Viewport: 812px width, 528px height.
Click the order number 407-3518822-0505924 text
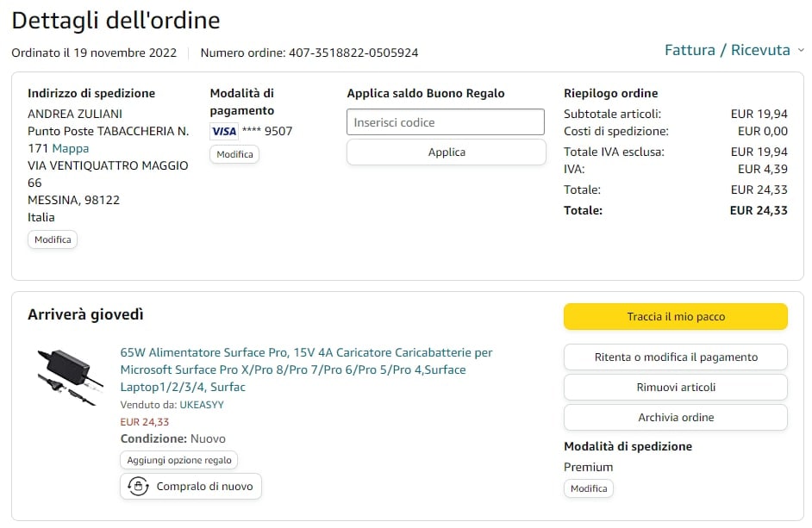[x=353, y=53]
